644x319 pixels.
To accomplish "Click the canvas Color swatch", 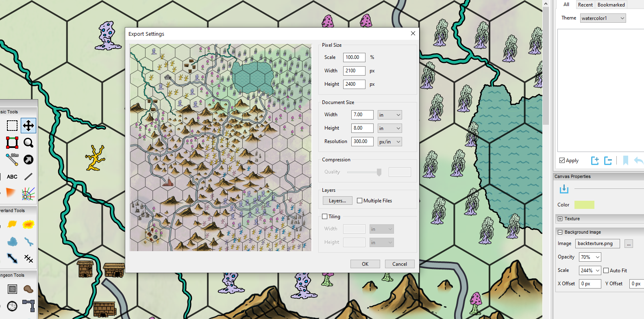I will [584, 205].
